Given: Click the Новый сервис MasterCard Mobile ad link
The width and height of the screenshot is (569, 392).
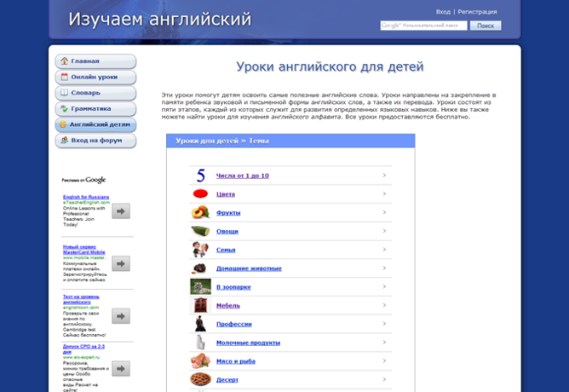Looking at the screenshot, I should (83, 250).
